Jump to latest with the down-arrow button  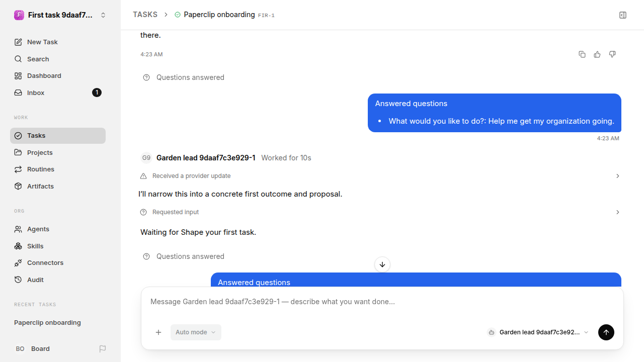tap(382, 264)
